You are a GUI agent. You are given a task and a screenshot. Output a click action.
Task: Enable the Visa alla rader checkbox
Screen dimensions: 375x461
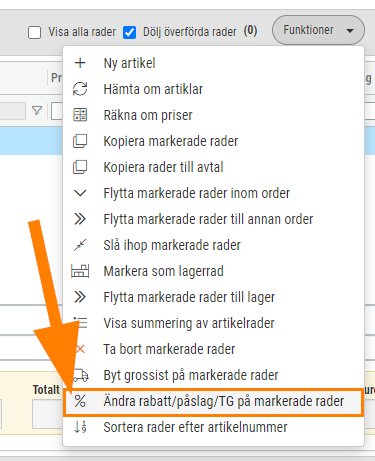35,33
